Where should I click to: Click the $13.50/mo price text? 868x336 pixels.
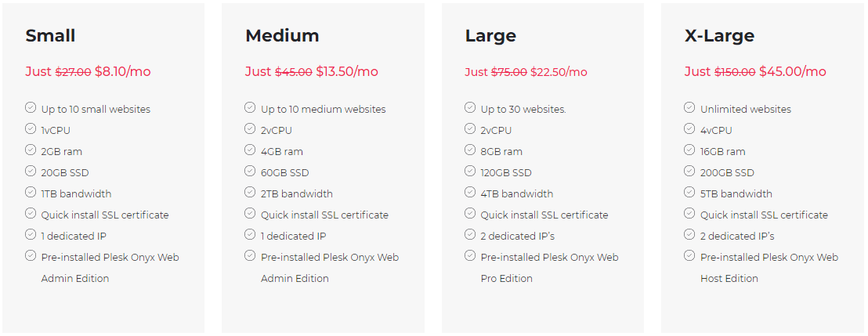346,71
